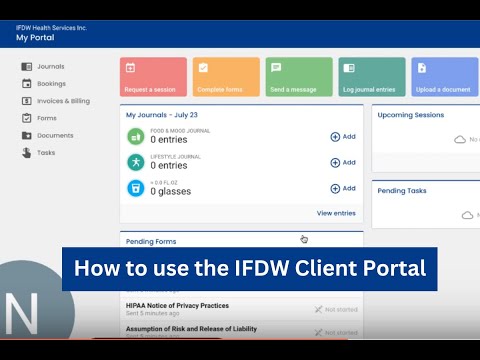The width and height of the screenshot is (480, 360).
Task: Click the Upload a document card
Action: pos(445,77)
